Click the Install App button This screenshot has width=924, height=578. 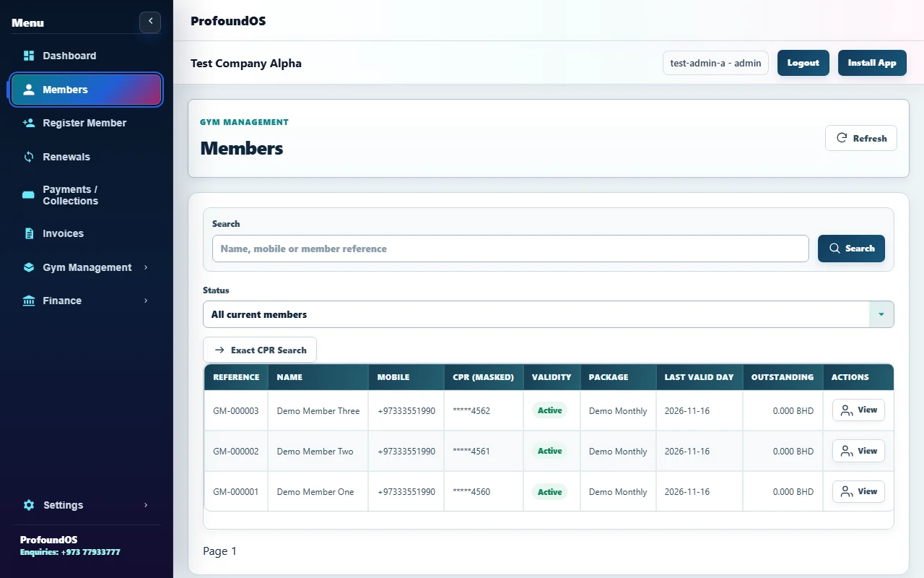coord(872,63)
